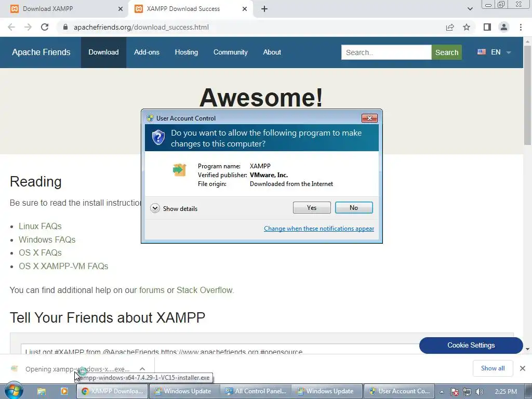Click the UAC shield question icon

(158, 137)
